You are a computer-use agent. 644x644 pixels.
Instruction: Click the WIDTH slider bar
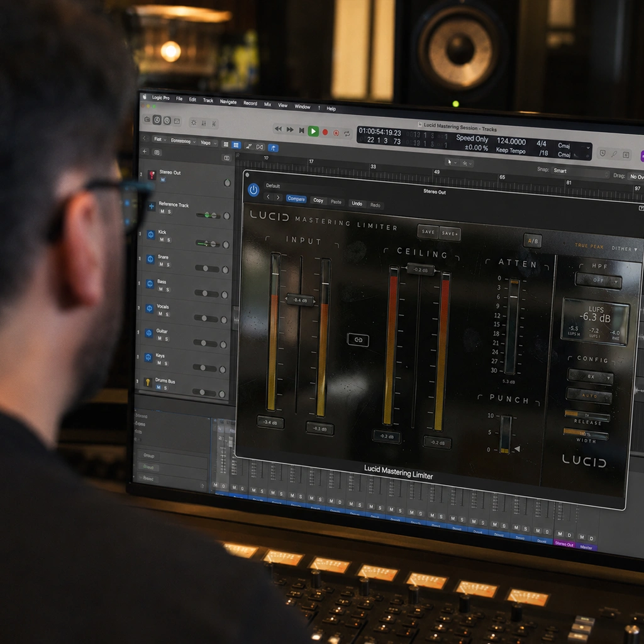point(586,434)
